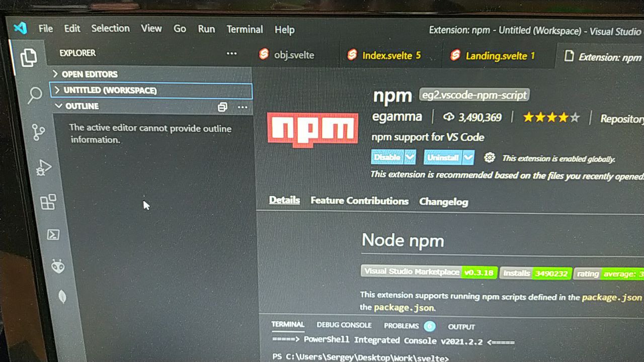Open the Help menu
This screenshot has height=362, width=644.
(x=284, y=30)
